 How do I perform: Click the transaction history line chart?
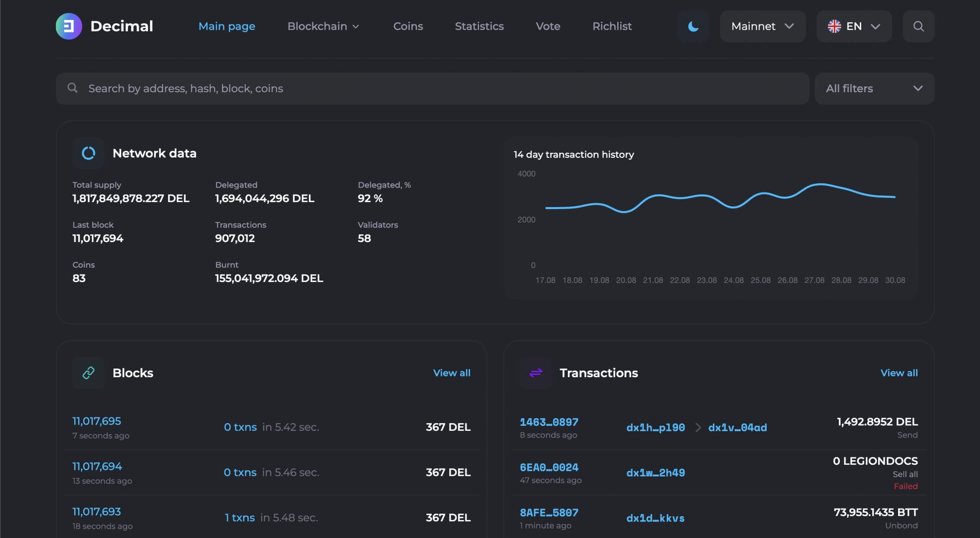(x=720, y=198)
